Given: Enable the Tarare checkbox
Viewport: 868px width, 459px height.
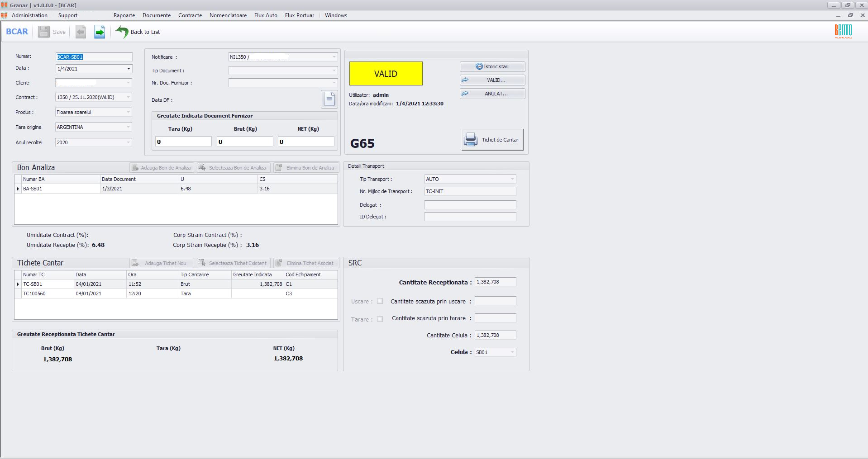Looking at the screenshot, I should [380, 319].
